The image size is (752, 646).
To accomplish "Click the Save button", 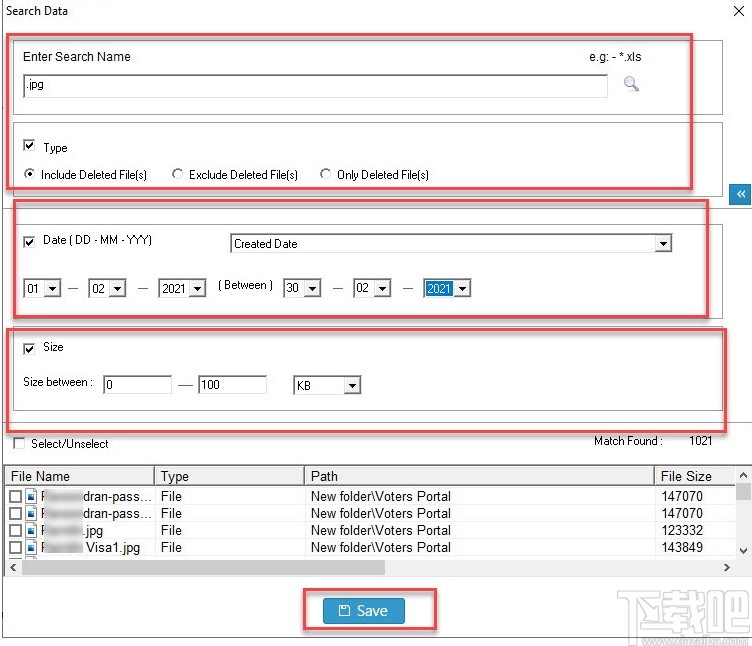I will tap(364, 611).
